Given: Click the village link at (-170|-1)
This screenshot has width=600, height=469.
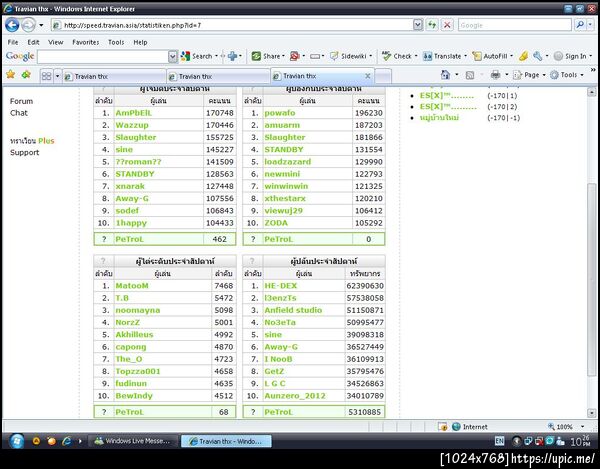Looking at the screenshot, I should [439, 118].
